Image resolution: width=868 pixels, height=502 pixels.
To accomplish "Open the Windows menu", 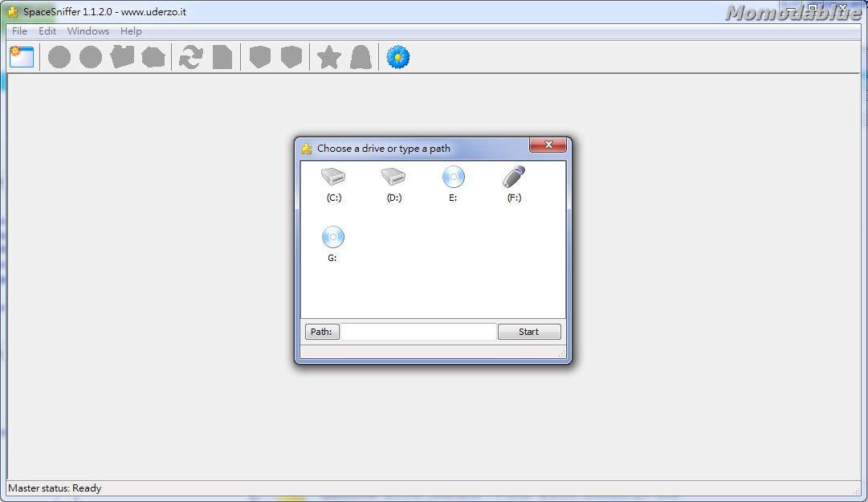I will [88, 31].
